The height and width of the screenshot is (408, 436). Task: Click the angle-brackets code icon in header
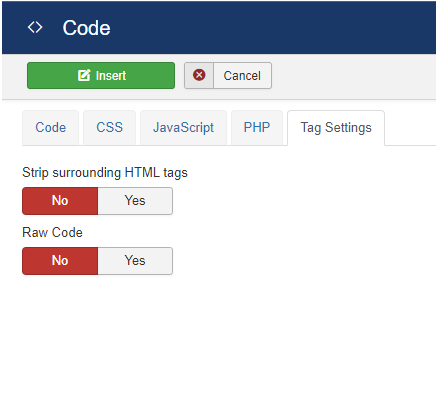(x=35, y=27)
